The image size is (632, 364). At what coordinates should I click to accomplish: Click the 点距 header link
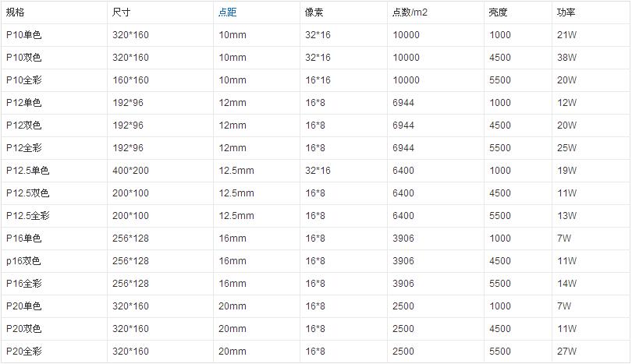tap(227, 12)
